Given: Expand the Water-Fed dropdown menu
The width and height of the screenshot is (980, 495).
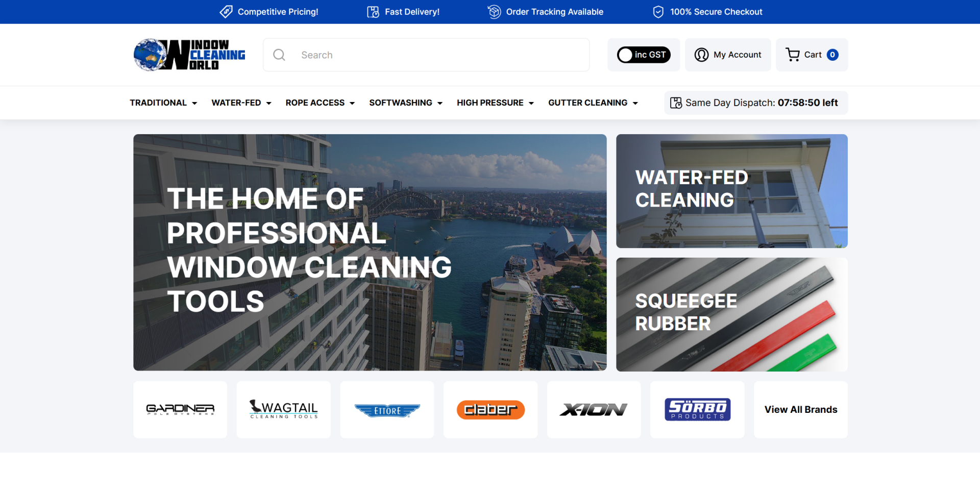Looking at the screenshot, I should 241,103.
